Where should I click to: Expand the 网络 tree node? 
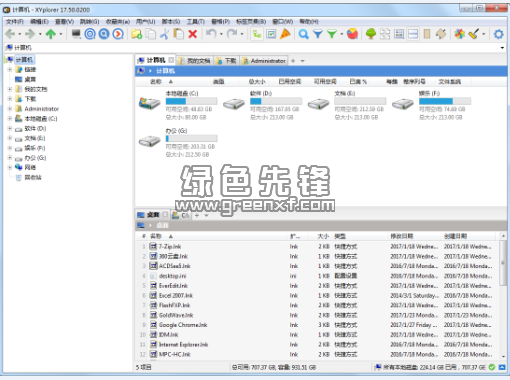(10, 167)
